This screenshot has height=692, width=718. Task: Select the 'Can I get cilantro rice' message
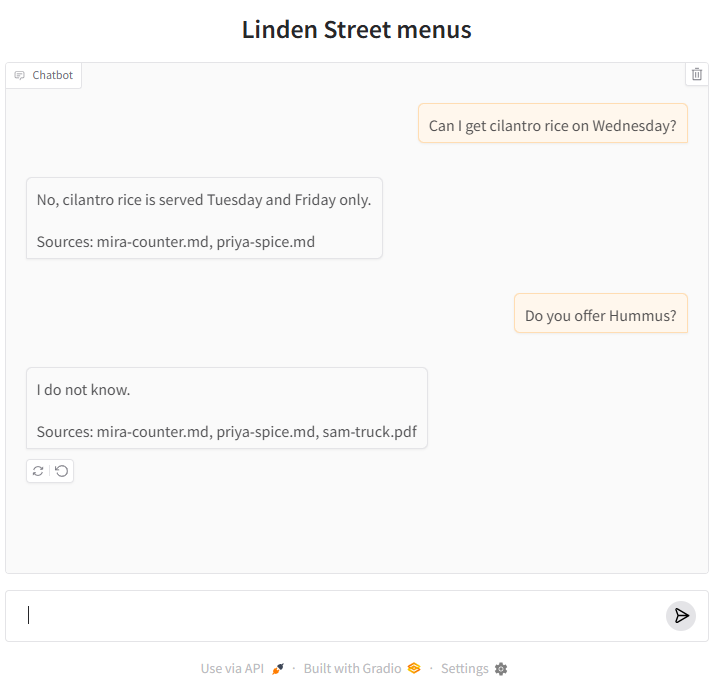tap(553, 125)
